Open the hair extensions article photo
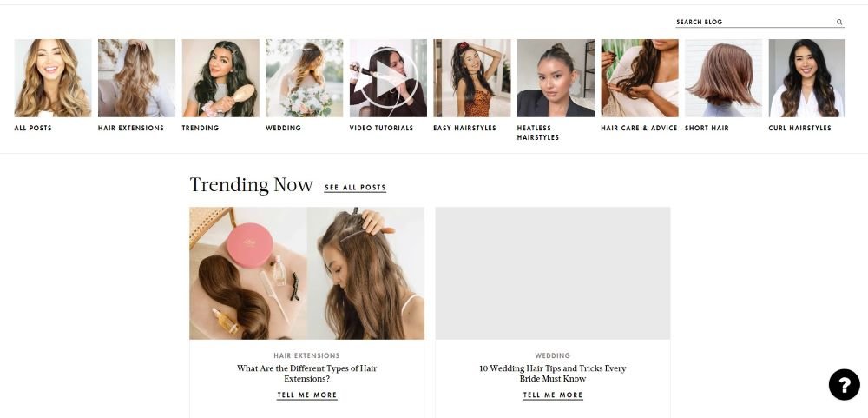This screenshot has width=868, height=418. pos(306,273)
